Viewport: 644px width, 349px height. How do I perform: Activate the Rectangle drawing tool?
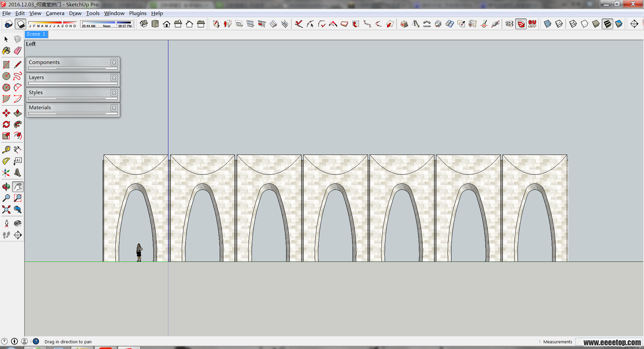(6, 65)
